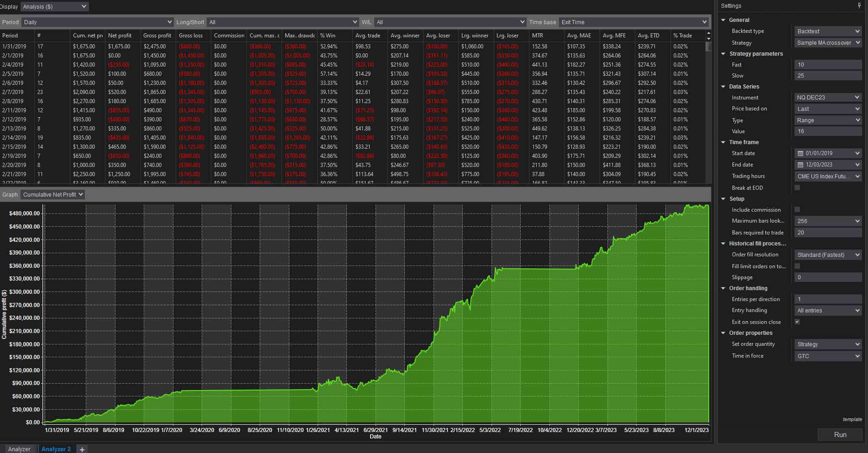Sort by the Gross profit column header
This screenshot has height=453, width=868.
point(158,36)
